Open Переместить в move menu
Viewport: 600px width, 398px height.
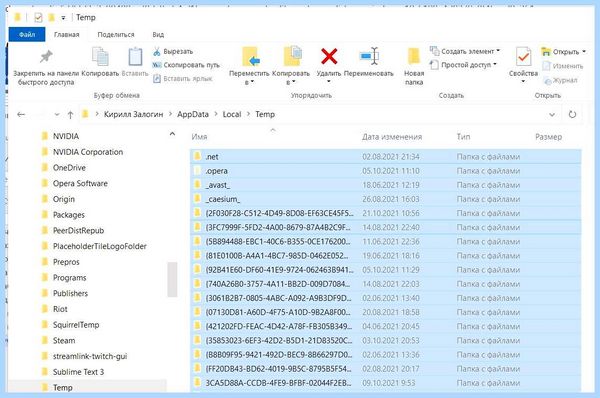tap(249, 66)
